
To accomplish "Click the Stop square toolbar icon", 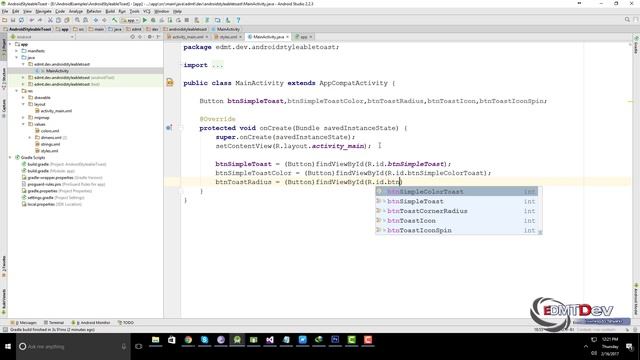I will (x=187, y=20).
